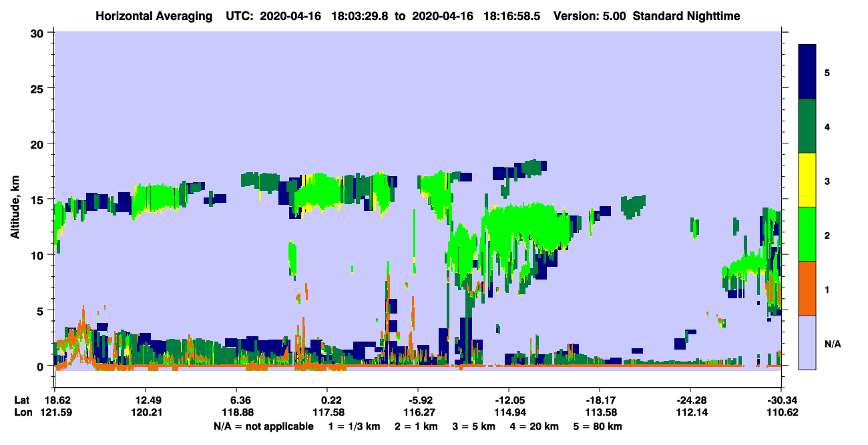868x445 pixels.
Task: Click the latitude value -12.05
Action: (x=509, y=400)
